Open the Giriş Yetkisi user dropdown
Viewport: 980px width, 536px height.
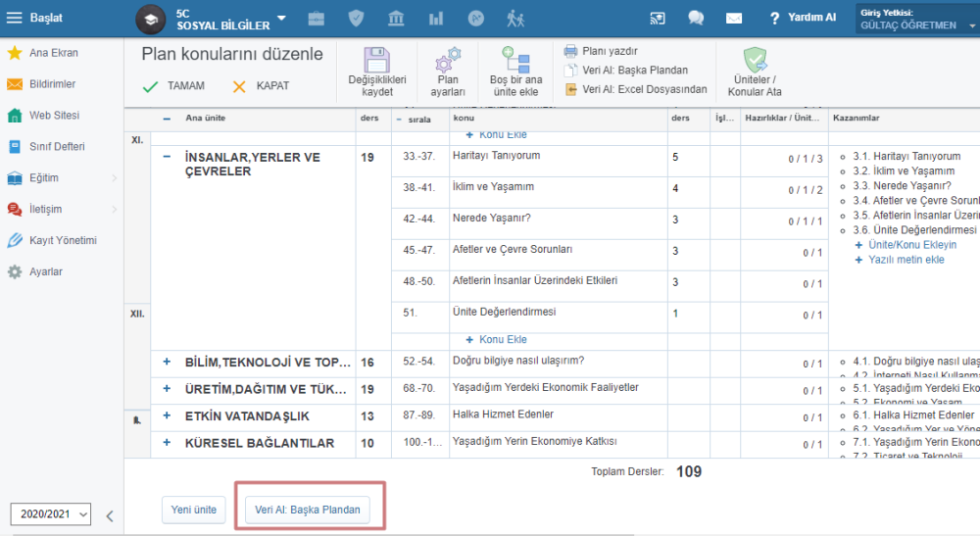tap(917, 19)
